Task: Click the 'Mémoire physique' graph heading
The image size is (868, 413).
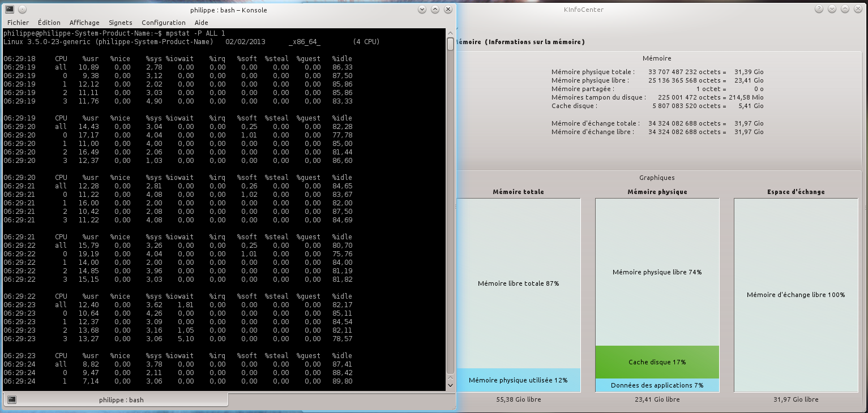Action: click(x=657, y=192)
